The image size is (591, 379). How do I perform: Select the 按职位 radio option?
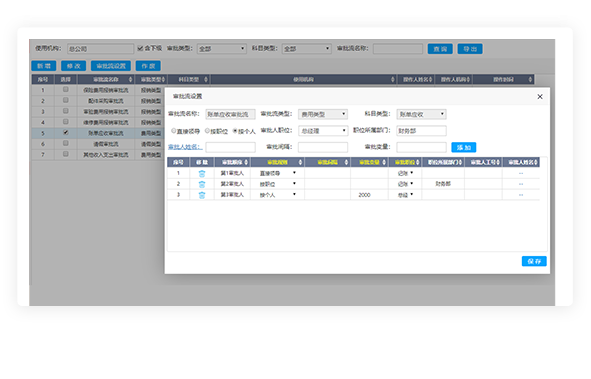point(207,131)
